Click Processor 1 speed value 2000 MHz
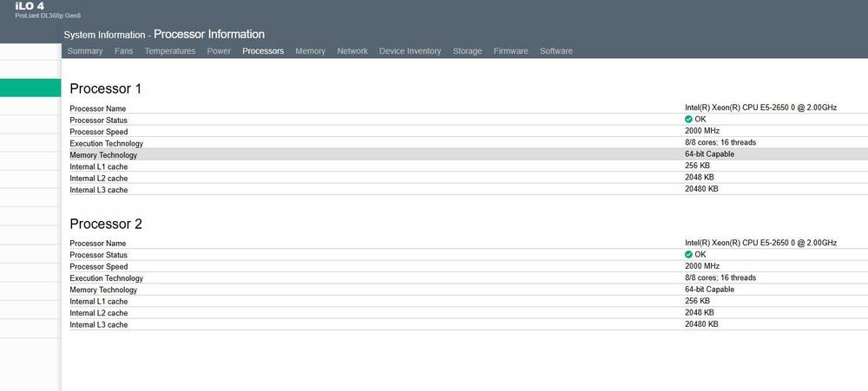868x391 pixels. [702, 131]
